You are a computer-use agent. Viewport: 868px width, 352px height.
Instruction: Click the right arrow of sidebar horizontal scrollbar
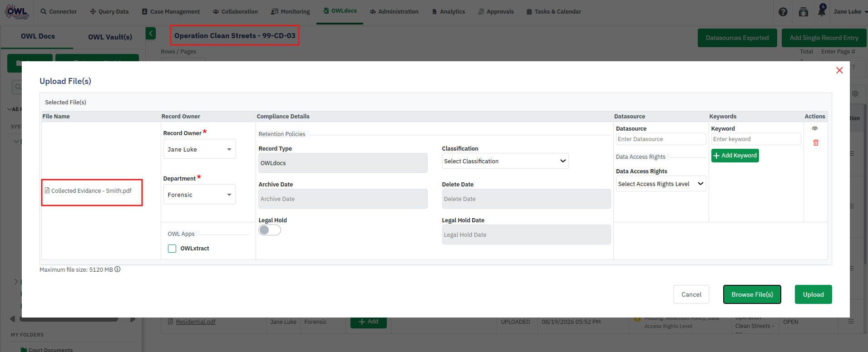133,319
